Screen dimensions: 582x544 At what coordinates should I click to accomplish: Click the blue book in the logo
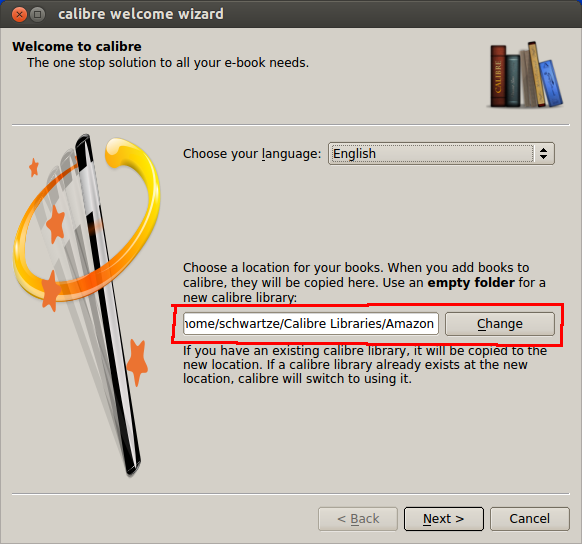coord(551,83)
